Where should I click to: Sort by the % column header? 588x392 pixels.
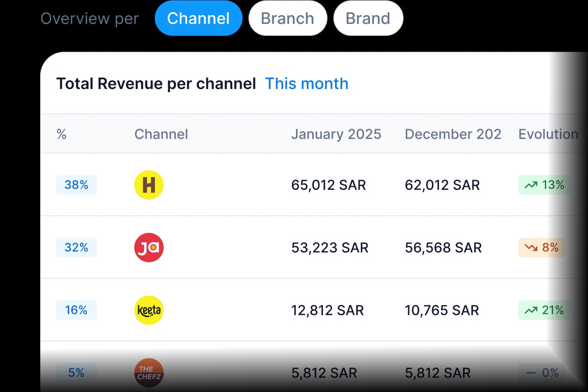tap(62, 134)
